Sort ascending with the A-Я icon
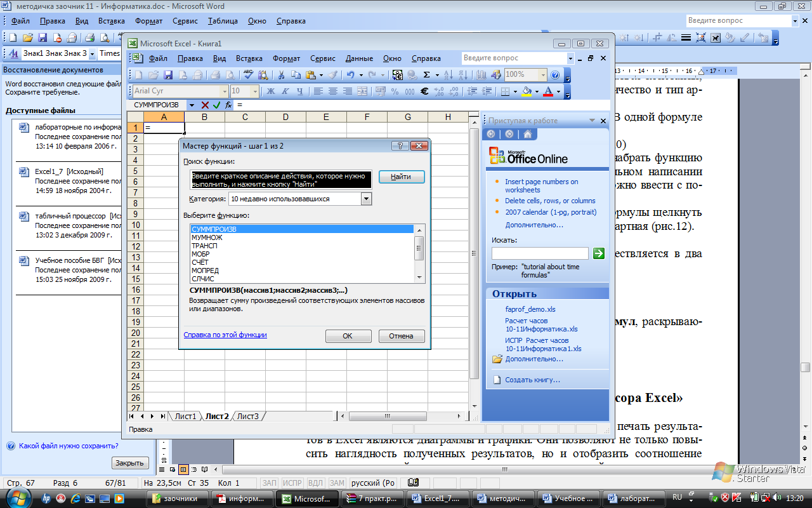 coord(449,74)
